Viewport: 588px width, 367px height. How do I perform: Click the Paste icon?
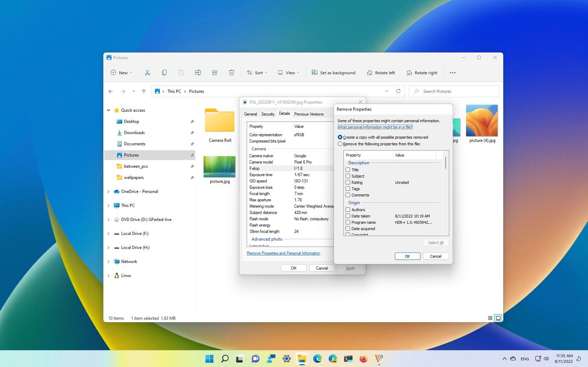click(181, 72)
